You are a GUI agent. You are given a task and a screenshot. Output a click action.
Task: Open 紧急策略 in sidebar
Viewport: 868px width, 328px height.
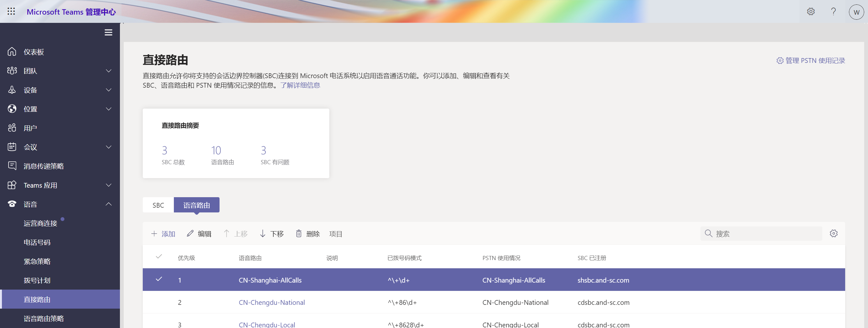(x=37, y=261)
